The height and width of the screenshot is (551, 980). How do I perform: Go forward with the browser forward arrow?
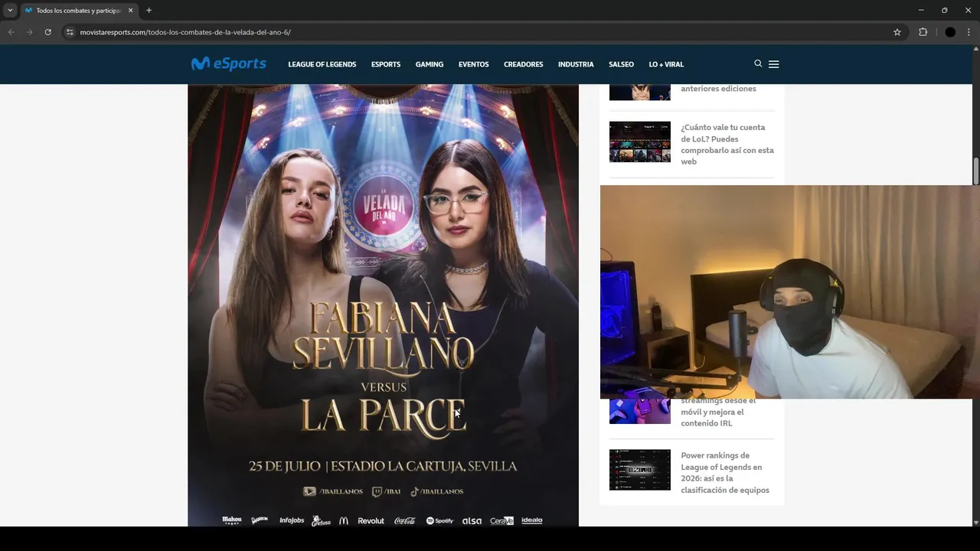[x=29, y=32]
